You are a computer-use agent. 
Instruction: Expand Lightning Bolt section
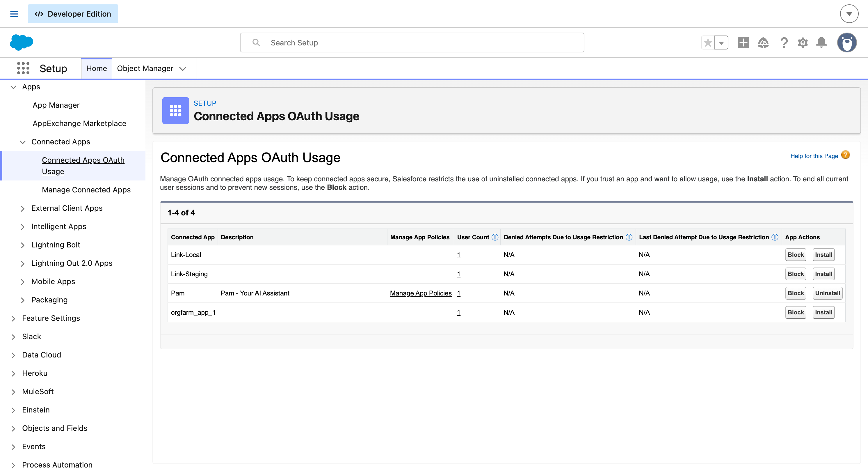point(23,245)
